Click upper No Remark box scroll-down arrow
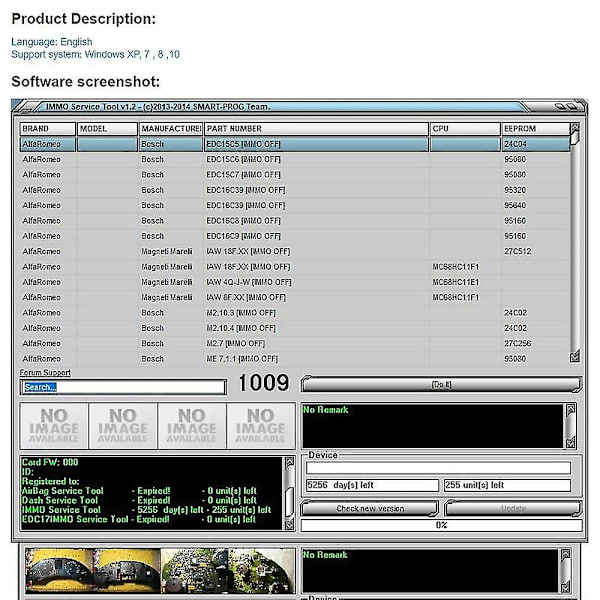The height and width of the screenshot is (600, 600). (x=571, y=442)
